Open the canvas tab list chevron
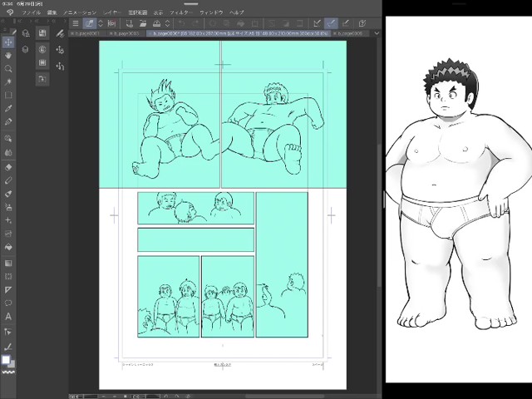 [x=377, y=33]
